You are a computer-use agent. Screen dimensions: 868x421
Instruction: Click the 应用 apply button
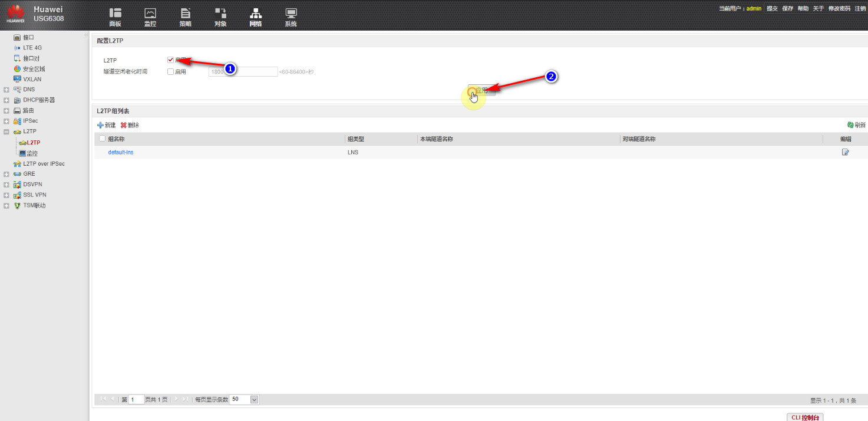pos(481,91)
